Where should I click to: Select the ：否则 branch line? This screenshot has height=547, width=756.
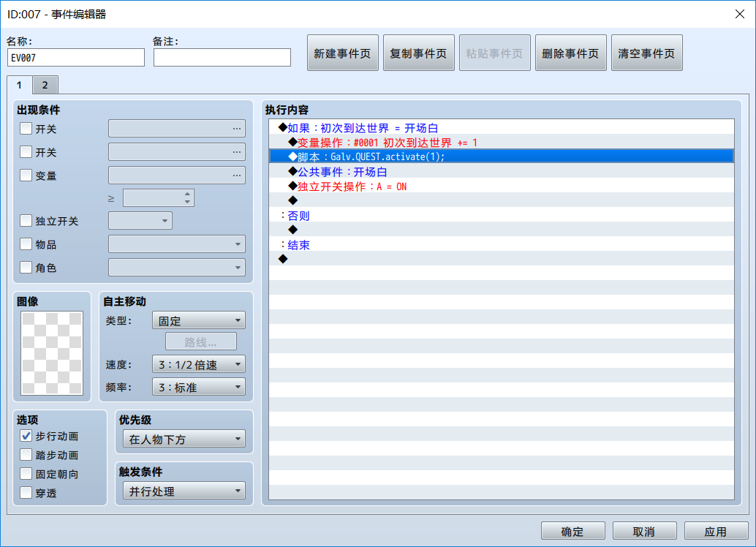502,216
